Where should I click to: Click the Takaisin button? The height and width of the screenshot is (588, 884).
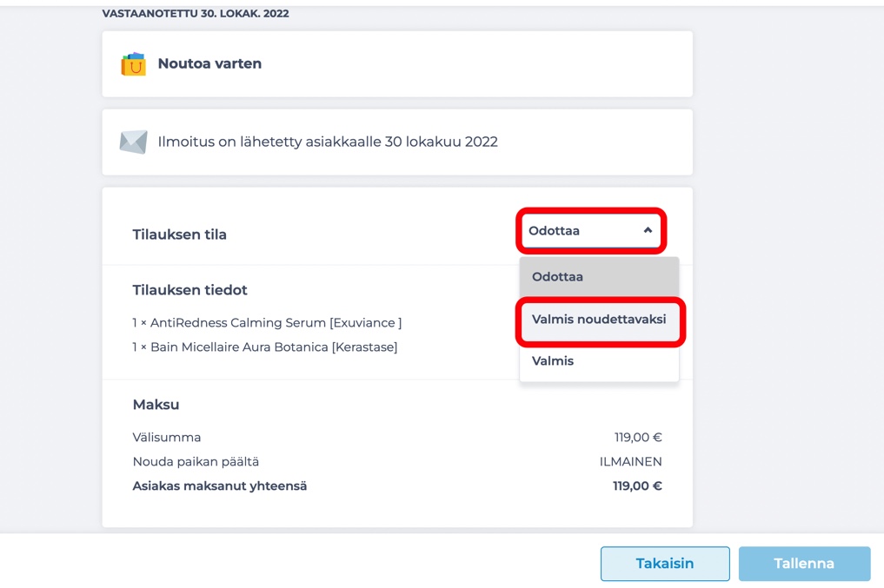(x=665, y=563)
